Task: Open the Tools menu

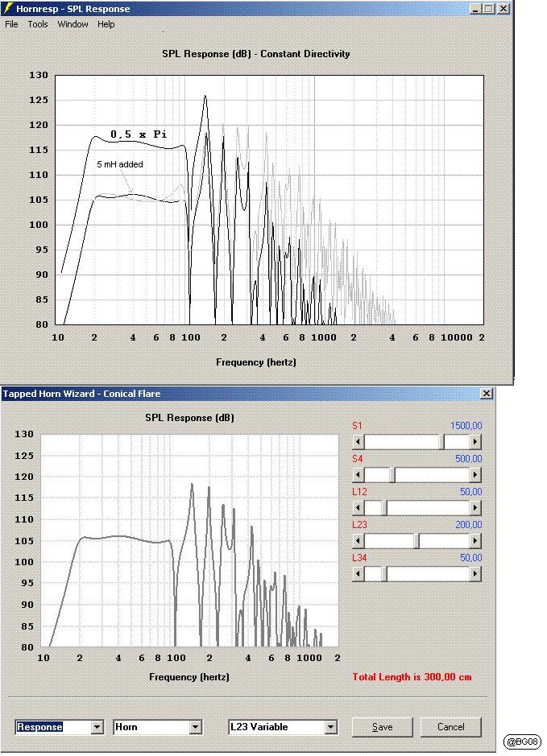Action: [38, 24]
